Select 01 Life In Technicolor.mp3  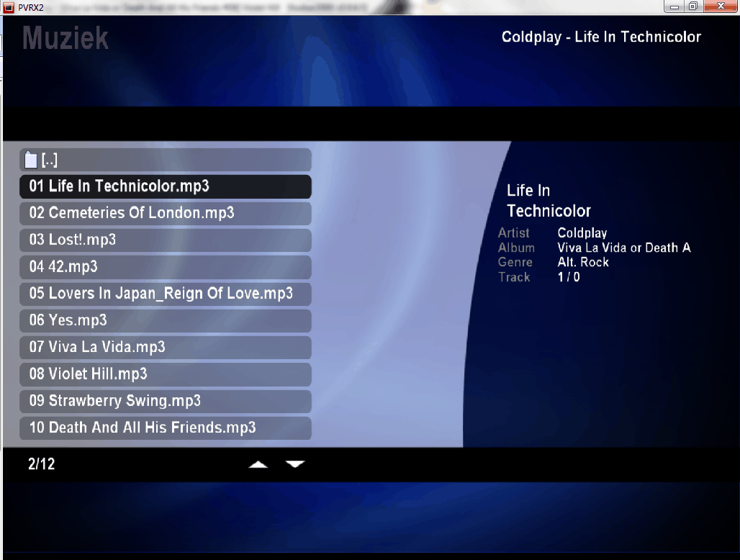[165, 186]
